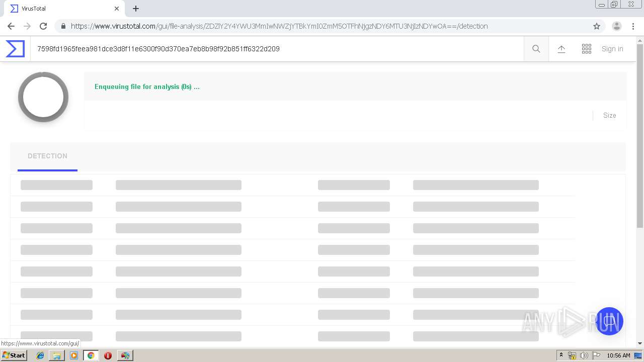Click Enqueuing file for analysis status text

(147, 86)
